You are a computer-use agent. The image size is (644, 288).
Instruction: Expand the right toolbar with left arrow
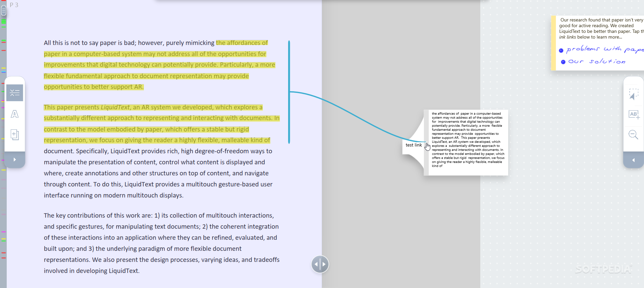point(633,160)
